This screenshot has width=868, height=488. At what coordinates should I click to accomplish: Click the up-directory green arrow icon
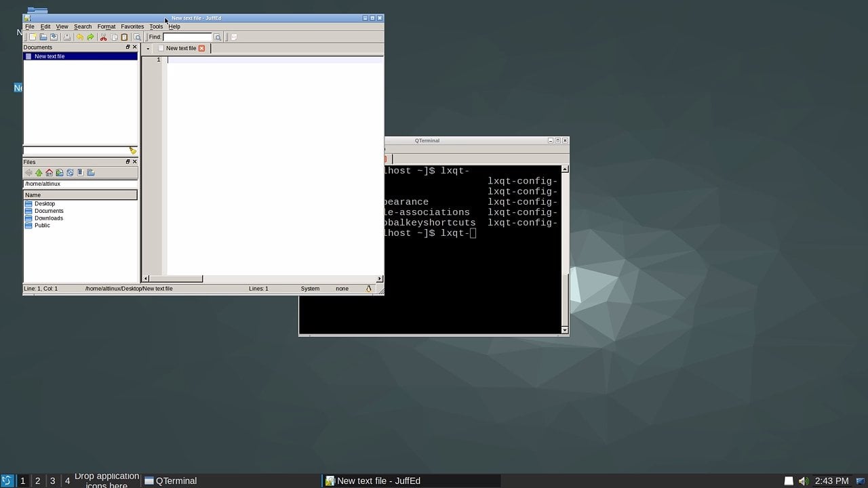[39, 173]
